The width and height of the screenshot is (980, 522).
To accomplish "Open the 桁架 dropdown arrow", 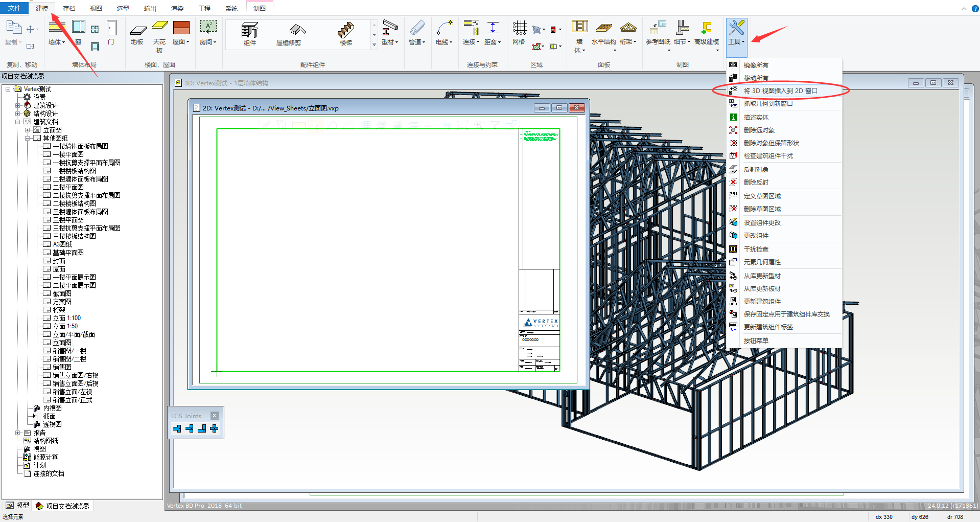I will pos(635,42).
